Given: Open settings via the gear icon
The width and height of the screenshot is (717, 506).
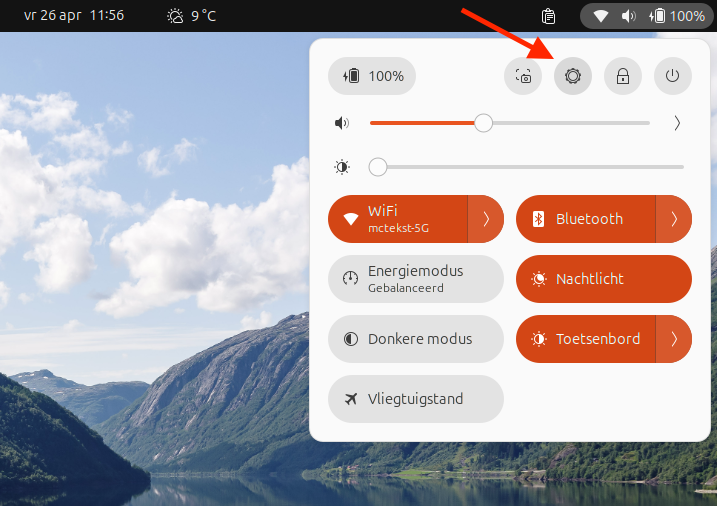Looking at the screenshot, I should [x=573, y=76].
